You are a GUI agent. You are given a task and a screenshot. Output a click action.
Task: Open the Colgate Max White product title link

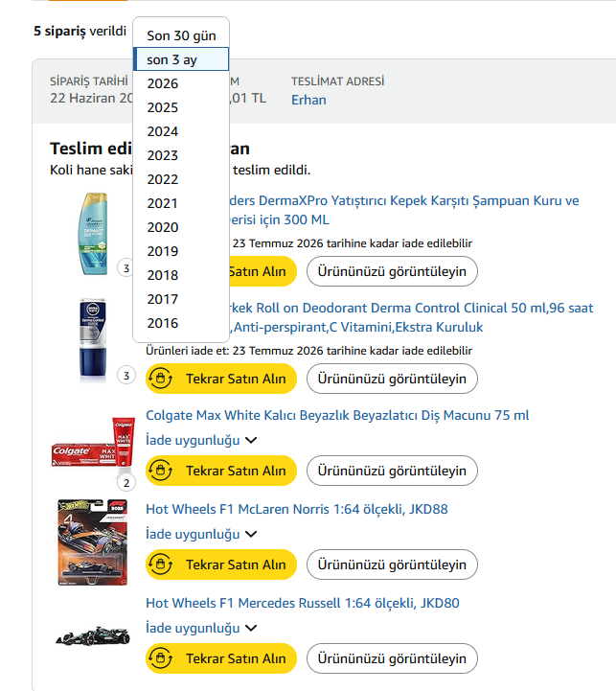[337, 415]
